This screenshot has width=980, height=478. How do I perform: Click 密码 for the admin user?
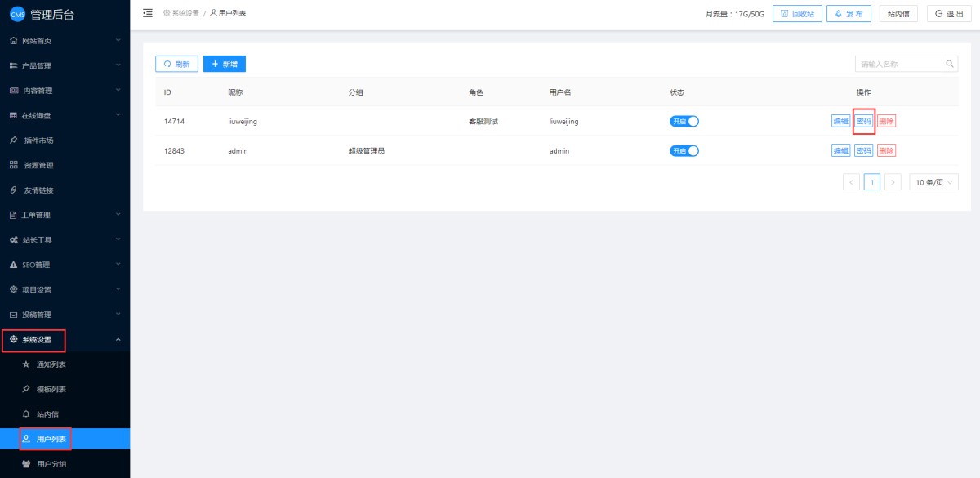(863, 150)
